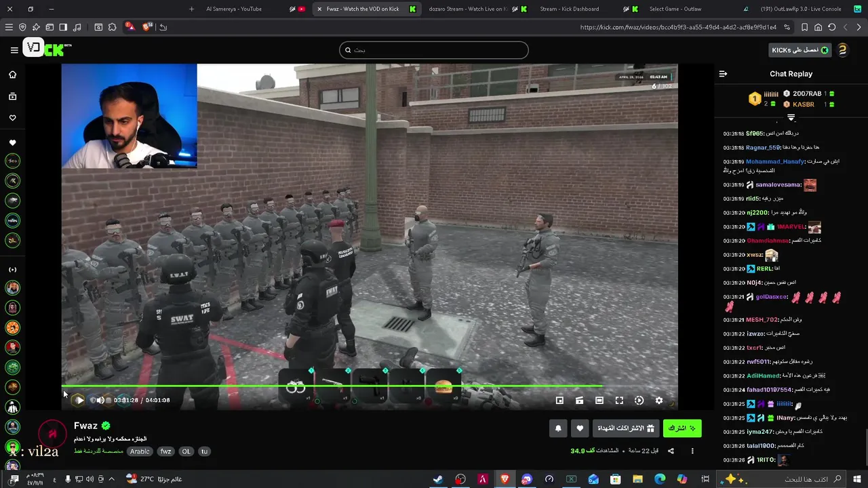The height and width of the screenshot is (488, 868).
Task: Focus the Kick search box
Action: (x=433, y=49)
